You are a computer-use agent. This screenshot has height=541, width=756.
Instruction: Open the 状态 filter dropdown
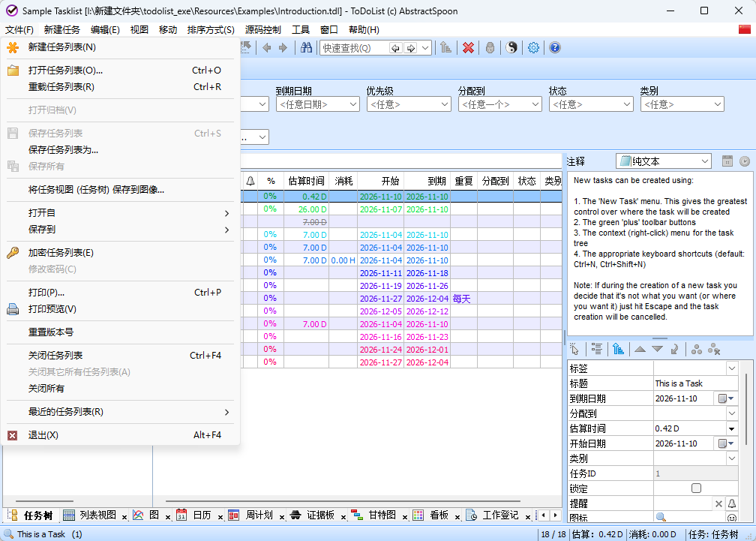(591, 104)
